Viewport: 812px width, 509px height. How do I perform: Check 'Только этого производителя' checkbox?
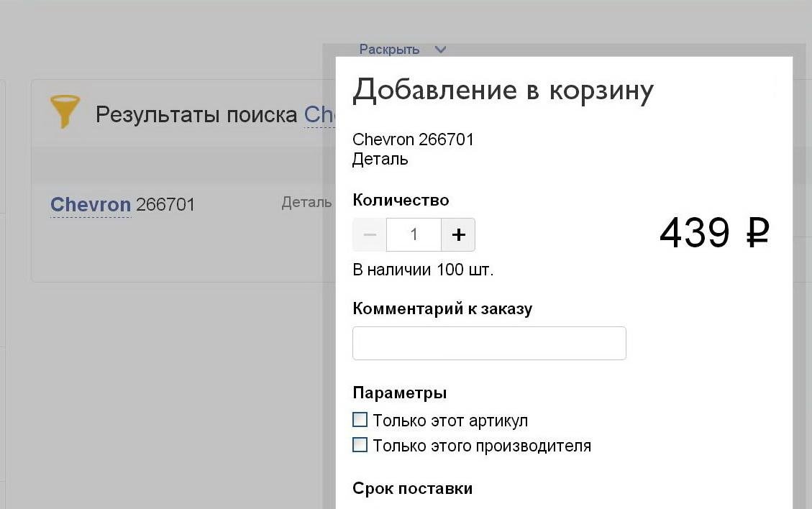coord(360,445)
